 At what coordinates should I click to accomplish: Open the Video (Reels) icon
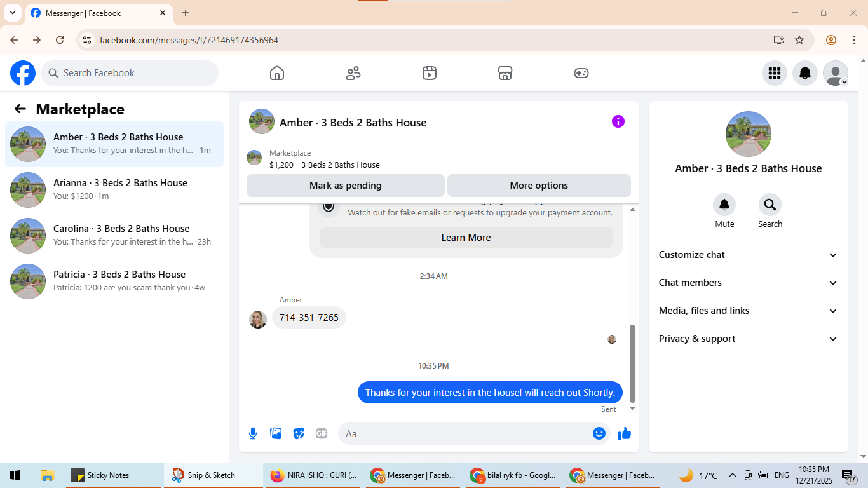tap(430, 73)
